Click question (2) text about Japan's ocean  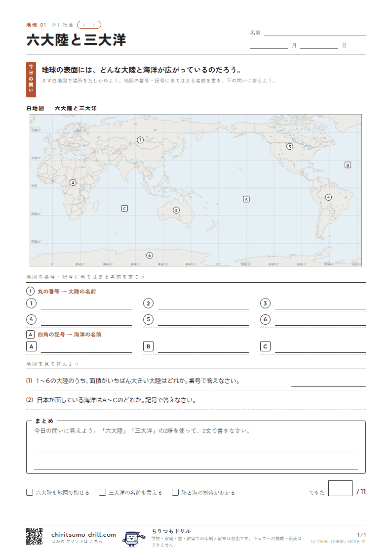[x=117, y=400]
